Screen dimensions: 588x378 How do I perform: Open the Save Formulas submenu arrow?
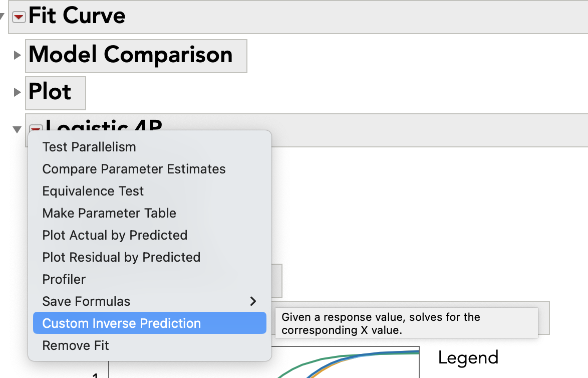coord(253,301)
